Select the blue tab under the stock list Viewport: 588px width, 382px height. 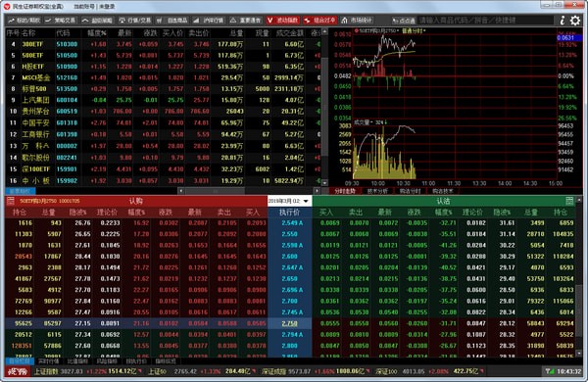click(21, 191)
